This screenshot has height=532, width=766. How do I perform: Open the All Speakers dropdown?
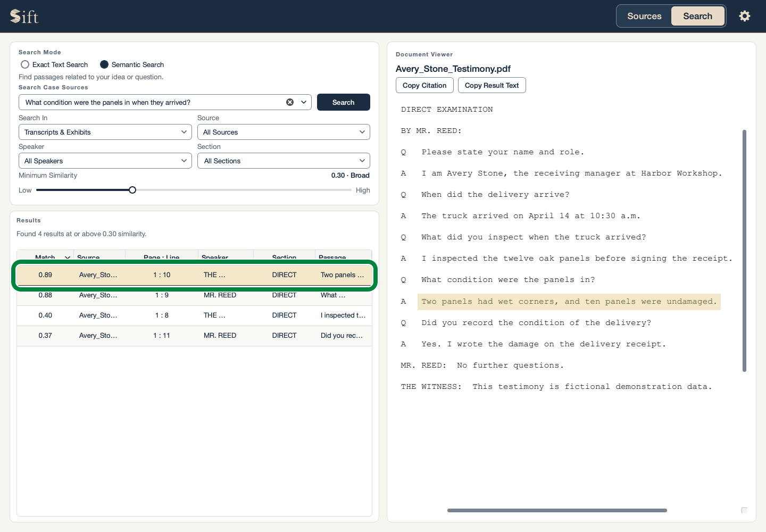[x=105, y=161]
